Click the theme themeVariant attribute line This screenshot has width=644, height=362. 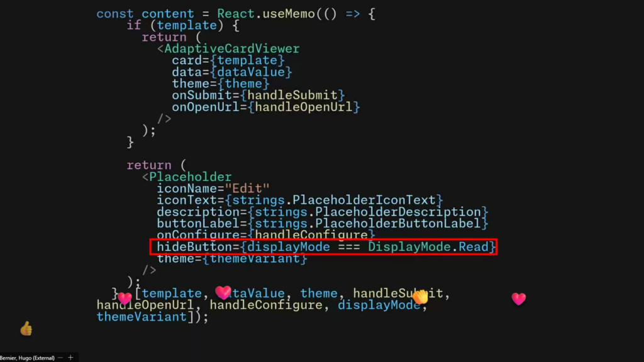coord(232,258)
